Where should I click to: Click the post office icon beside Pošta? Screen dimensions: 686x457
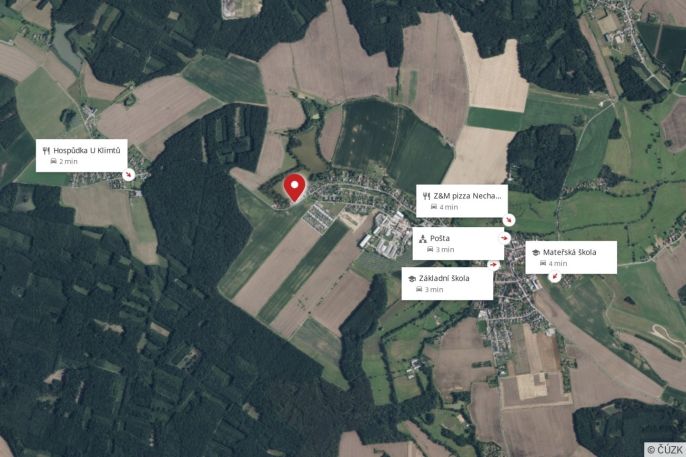coord(423,239)
